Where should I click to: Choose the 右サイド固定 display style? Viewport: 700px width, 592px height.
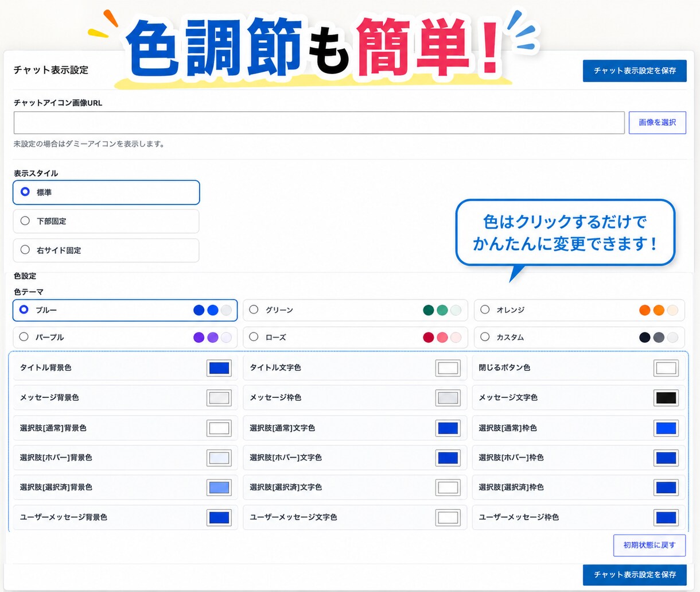[x=106, y=250]
